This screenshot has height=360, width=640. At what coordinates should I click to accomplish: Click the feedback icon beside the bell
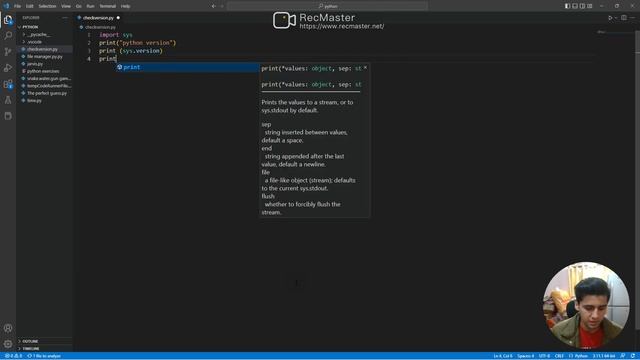pyautogui.click(x=623, y=356)
